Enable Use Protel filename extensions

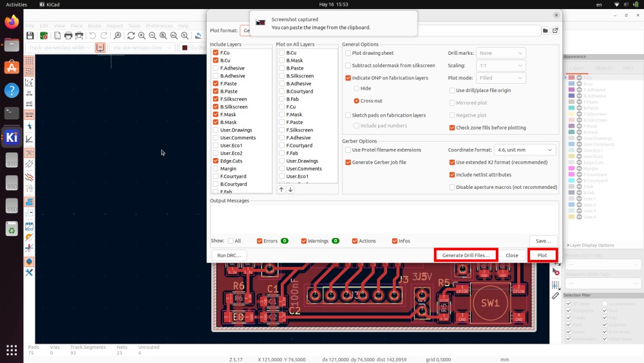[348, 150]
